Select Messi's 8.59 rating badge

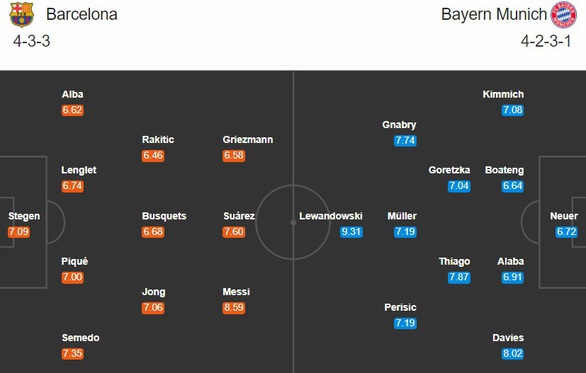tap(234, 308)
